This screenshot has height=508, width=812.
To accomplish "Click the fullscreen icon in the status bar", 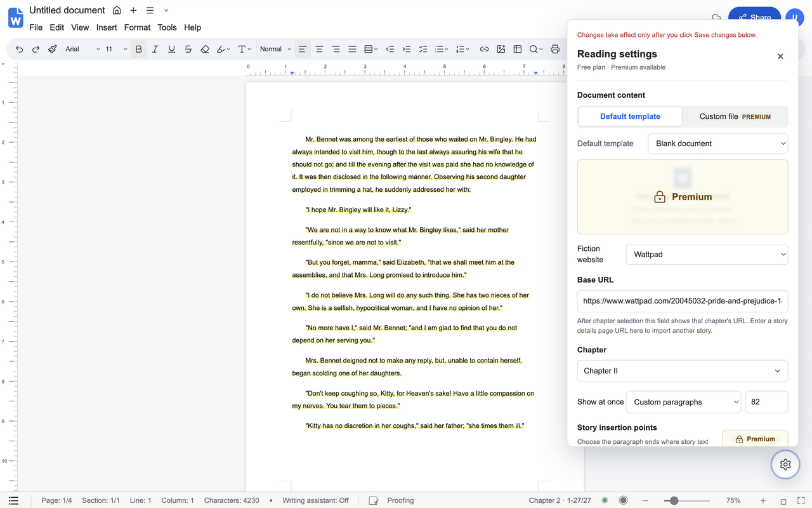I will (801, 500).
